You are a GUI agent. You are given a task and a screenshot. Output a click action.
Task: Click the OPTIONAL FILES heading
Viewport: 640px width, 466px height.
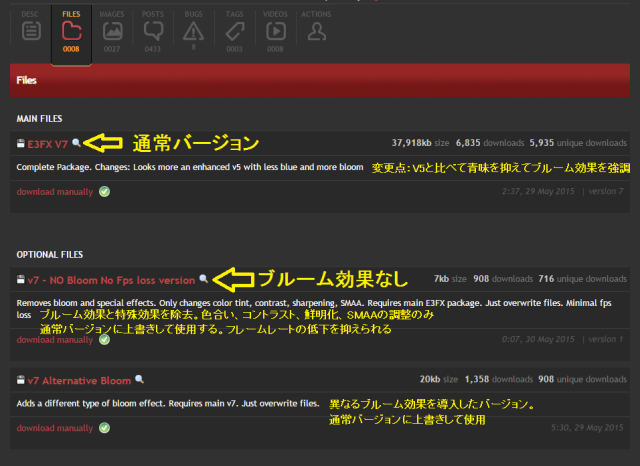pos(49,255)
